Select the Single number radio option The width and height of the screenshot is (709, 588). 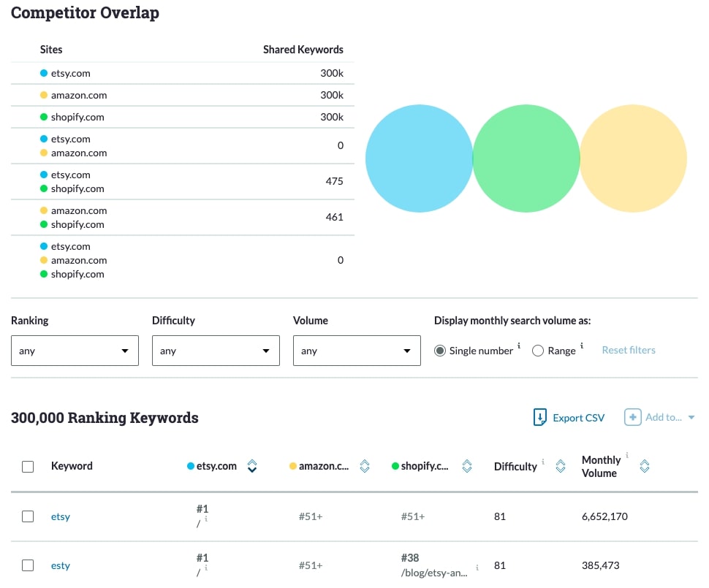point(439,351)
